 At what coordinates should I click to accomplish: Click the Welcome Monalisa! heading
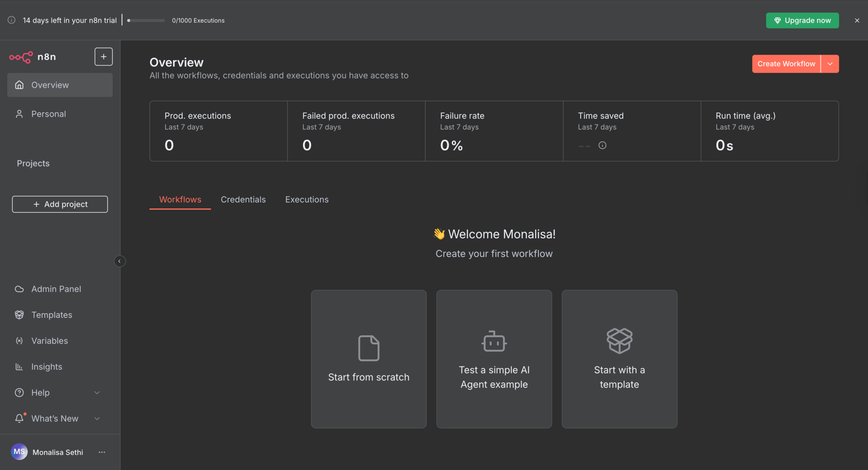[x=494, y=234]
